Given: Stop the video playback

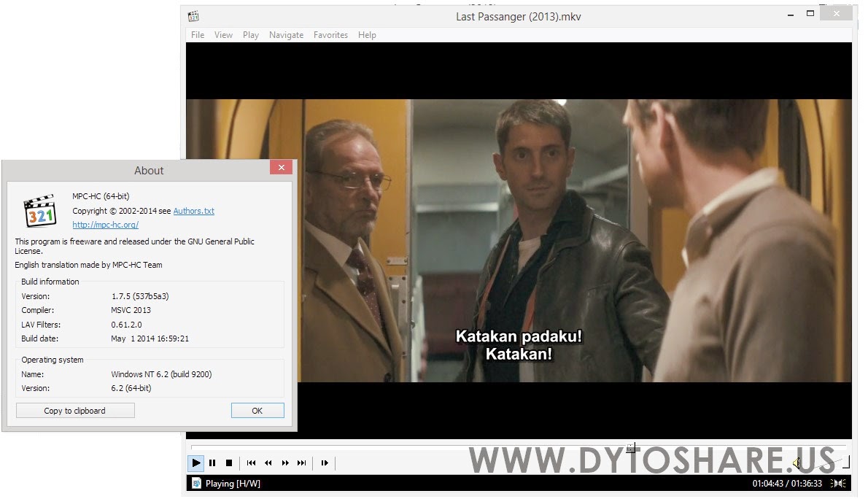Looking at the screenshot, I should point(229,463).
